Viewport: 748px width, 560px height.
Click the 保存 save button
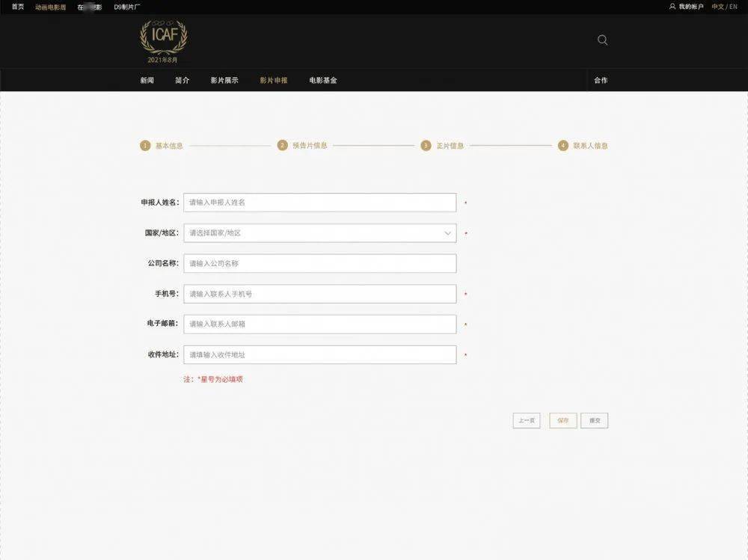click(x=562, y=421)
